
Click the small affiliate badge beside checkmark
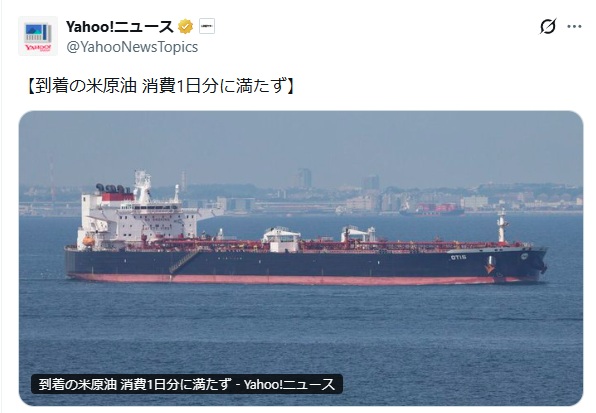coord(207,26)
